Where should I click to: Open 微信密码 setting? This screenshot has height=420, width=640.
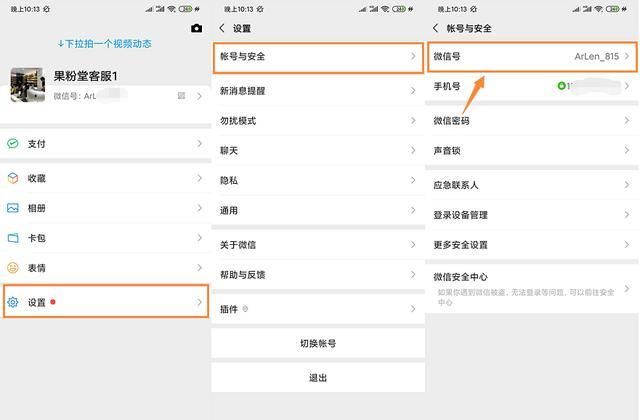(x=532, y=121)
